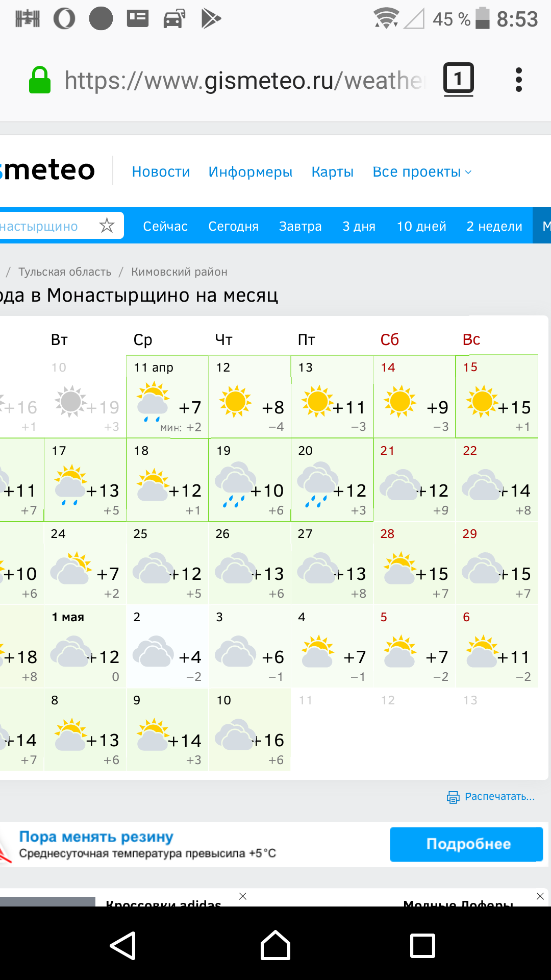Close the Кроссовки adidas ad
The image size is (551, 980).
coord(243,896)
